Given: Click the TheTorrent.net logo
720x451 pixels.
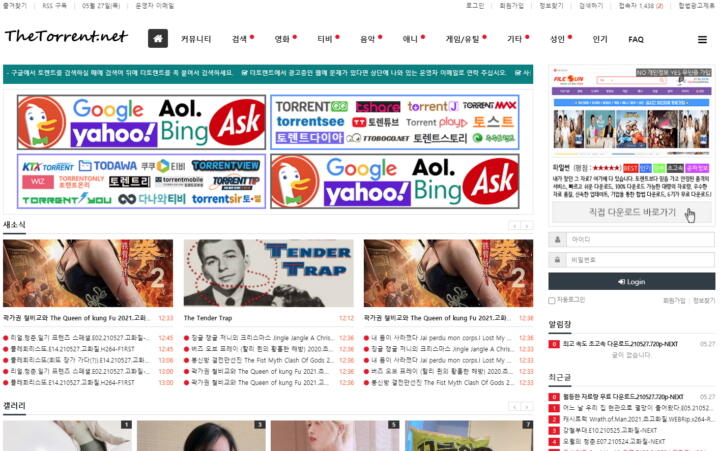Looking at the screenshot, I should point(66,36).
